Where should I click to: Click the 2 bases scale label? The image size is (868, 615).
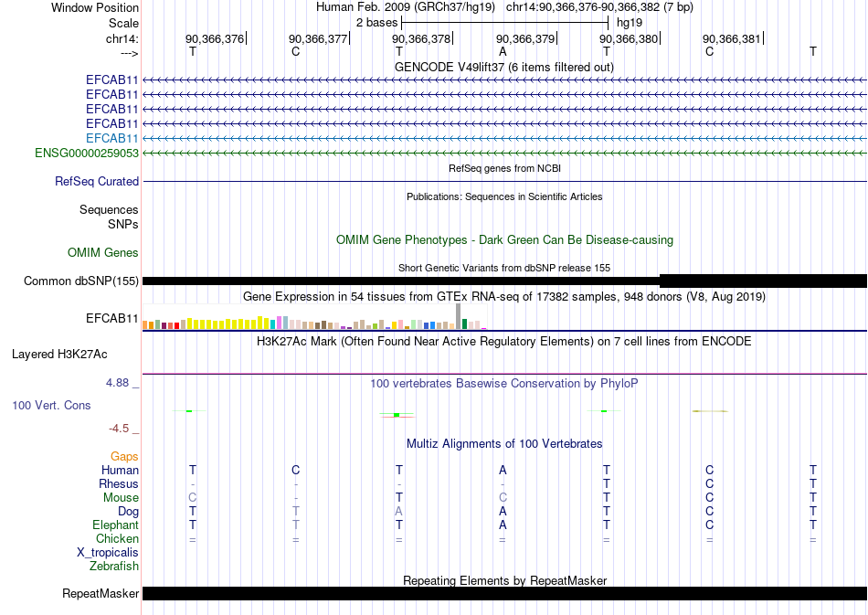tap(376, 23)
